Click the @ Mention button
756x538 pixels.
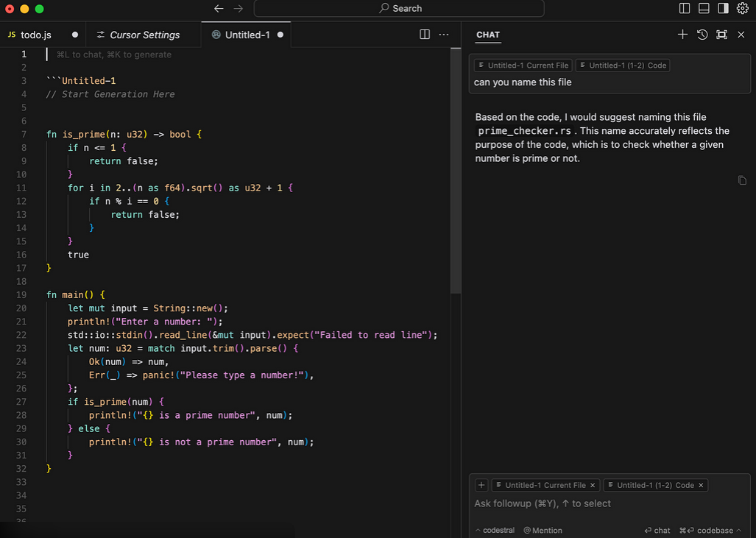tap(543, 531)
